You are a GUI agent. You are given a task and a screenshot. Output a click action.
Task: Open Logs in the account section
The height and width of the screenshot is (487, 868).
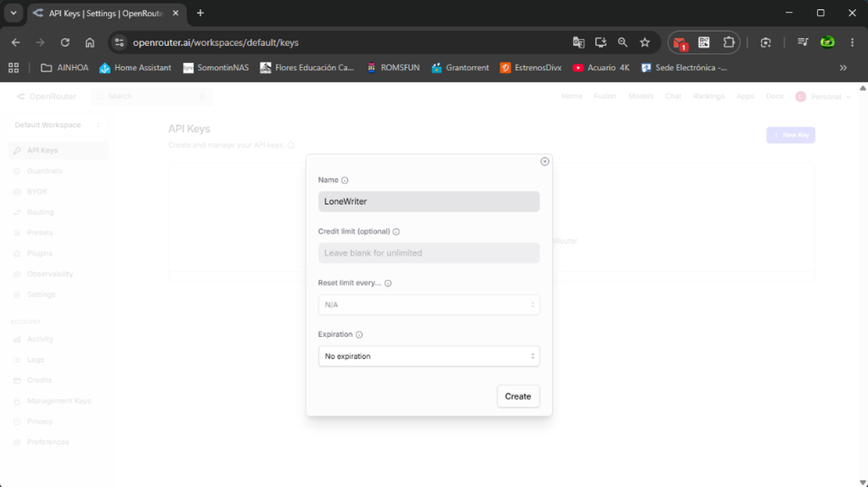(x=58, y=359)
